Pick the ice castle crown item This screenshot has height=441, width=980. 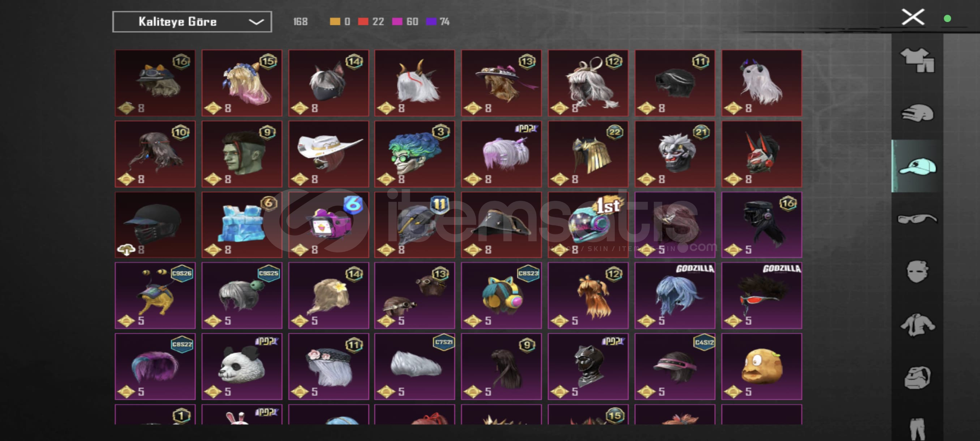(x=242, y=225)
